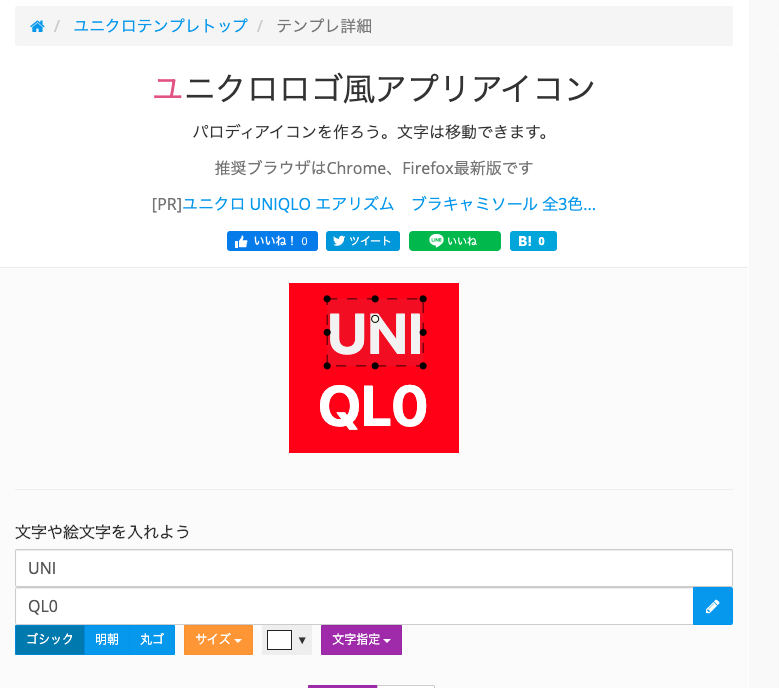Viewport: 779px width, 688px height.
Task: Select the 丸ゴ font toggle
Action: pyautogui.click(x=152, y=640)
